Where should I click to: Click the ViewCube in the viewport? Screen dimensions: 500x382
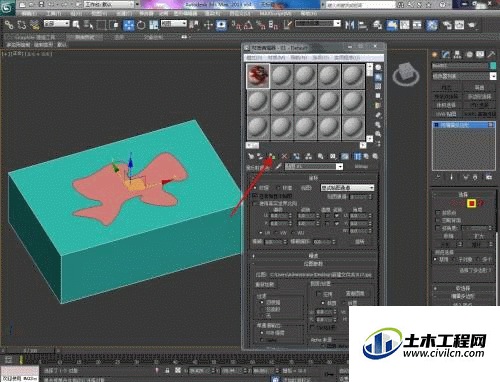tap(406, 73)
